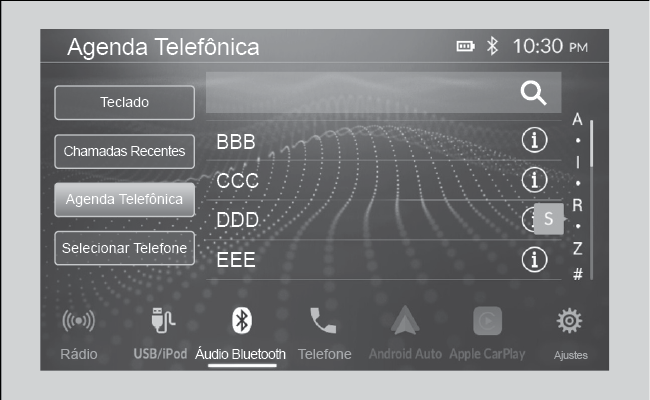The height and width of the screenshot is (400, 650).
Task: Tap the magnifying glass search icon
Action: point(534,93)
